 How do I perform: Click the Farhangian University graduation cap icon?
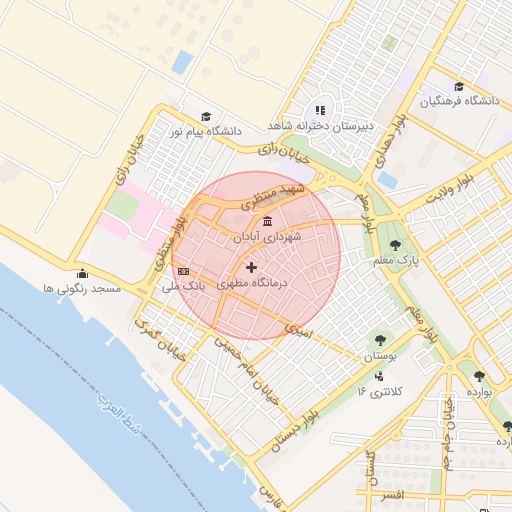[459, 86]
